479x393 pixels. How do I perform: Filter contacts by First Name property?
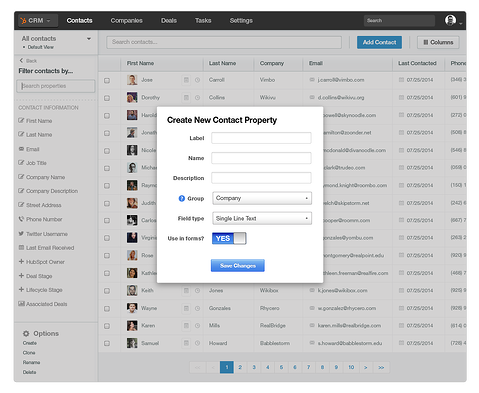35,121
